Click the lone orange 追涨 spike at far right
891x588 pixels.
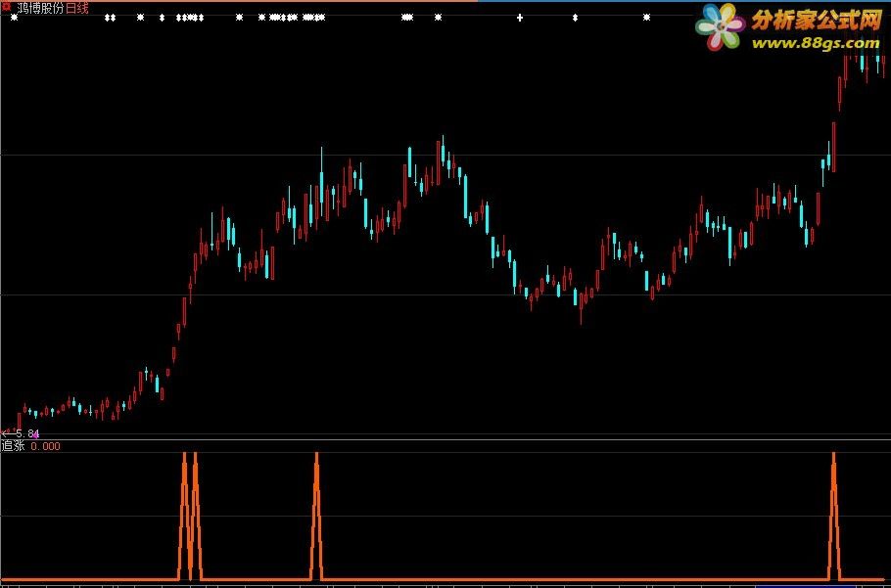(x=833, y=516)
